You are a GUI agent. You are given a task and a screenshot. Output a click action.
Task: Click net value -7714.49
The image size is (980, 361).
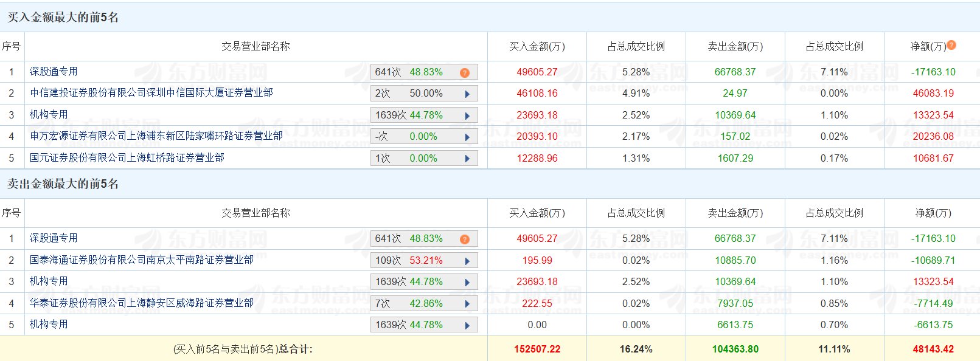(x=933, y=304)
